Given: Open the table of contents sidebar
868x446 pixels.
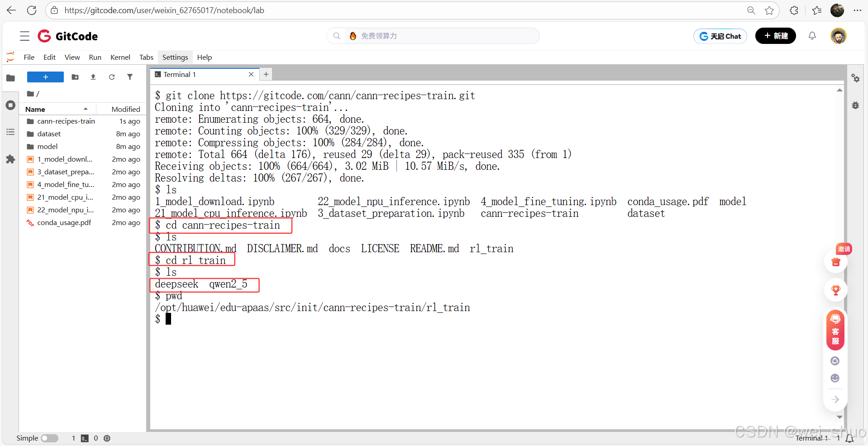Looking at the screenshot, I should click(10, 132).
